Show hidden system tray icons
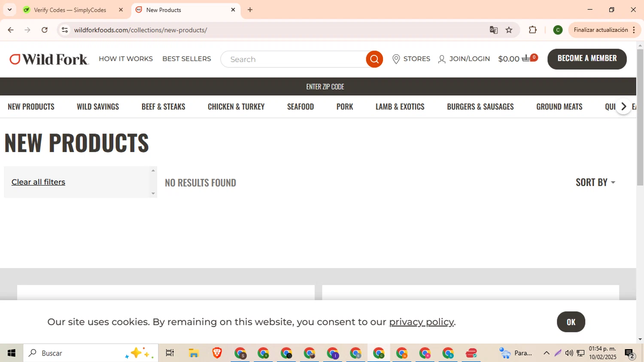Image resolution: width=644 pixels, height=362 pixels. tap(546, 353)
